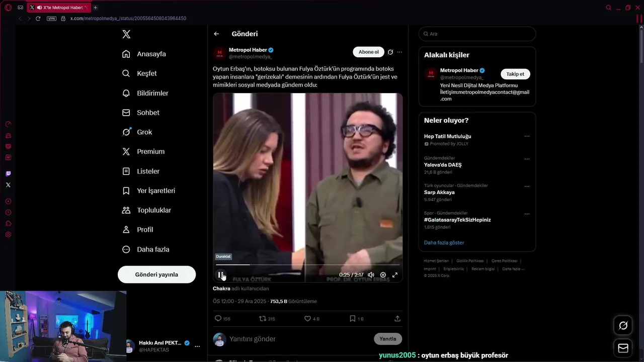Image resolution: width=644 pixels, height=362 pixels.
Task: Open browser tab search magnifier
Action: (x=608, y=8)
